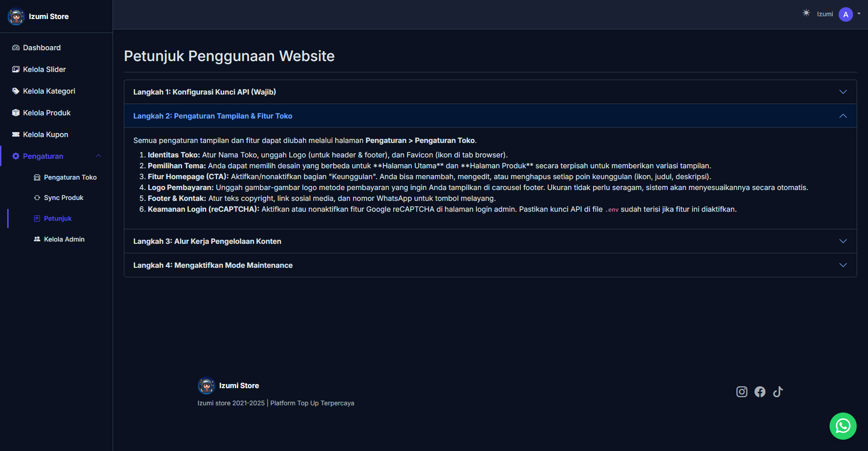Image resolution: width=868 pixels, height=451 pixels.
Task: Click the Izumi Store logo in sidebar
Action: click(16, 17)
